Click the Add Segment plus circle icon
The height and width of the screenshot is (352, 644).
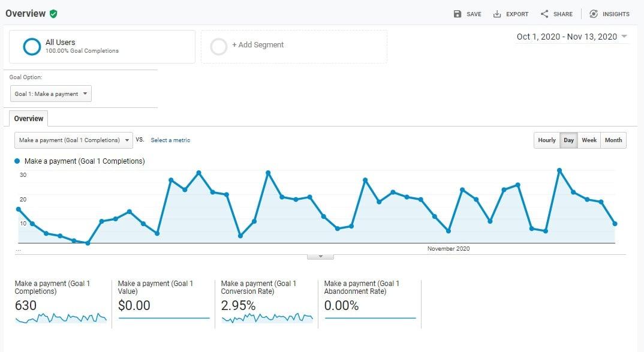[219, 46]
